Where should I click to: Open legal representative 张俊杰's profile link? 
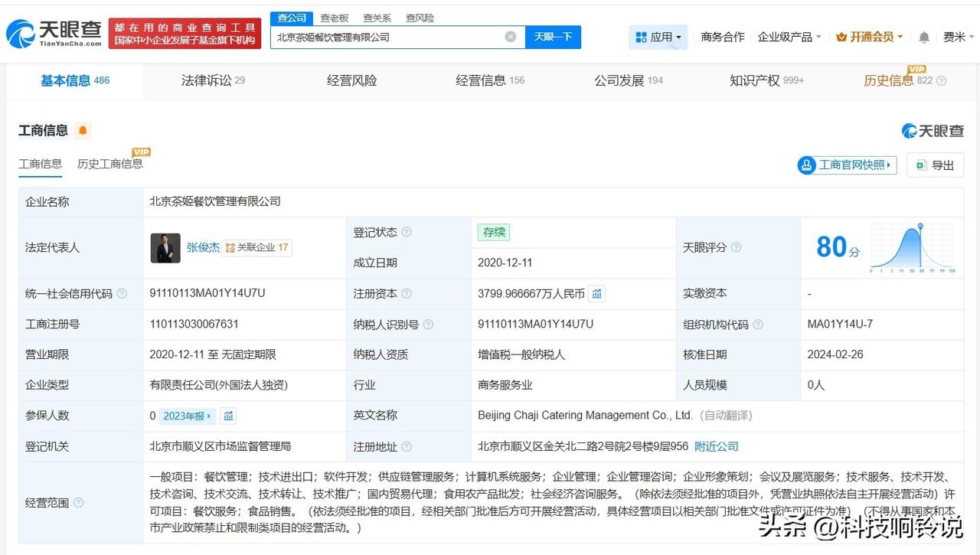(x=203, y=247)
